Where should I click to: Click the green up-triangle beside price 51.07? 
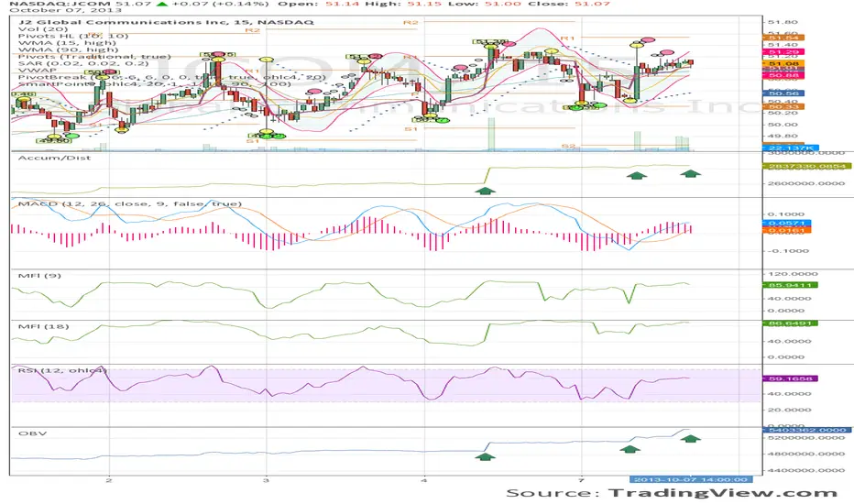162,4
